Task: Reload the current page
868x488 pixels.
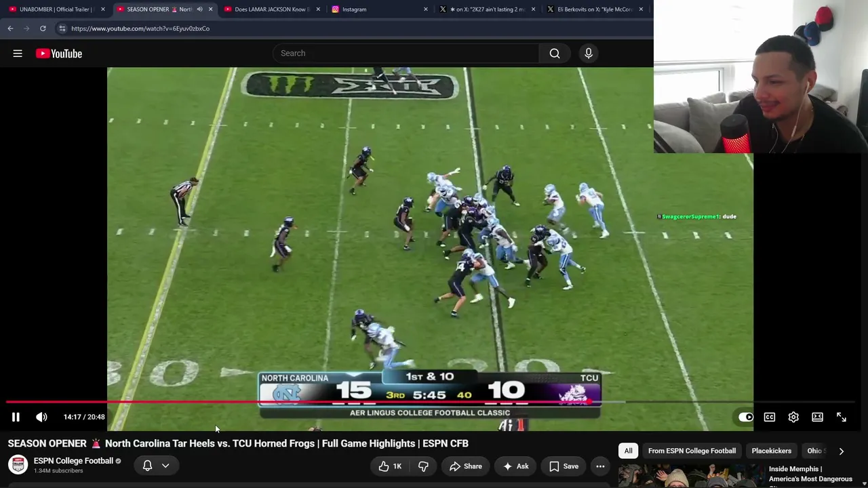Action: [43, 28]
